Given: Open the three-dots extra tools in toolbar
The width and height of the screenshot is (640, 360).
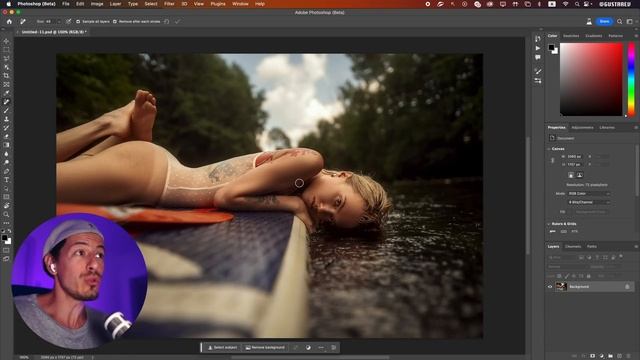Looking at the screenshot, I should pos(6,223).
